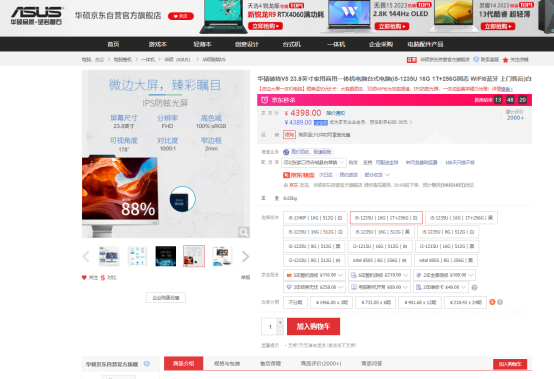Click the heart follow-product icon

tap(84, 278)
